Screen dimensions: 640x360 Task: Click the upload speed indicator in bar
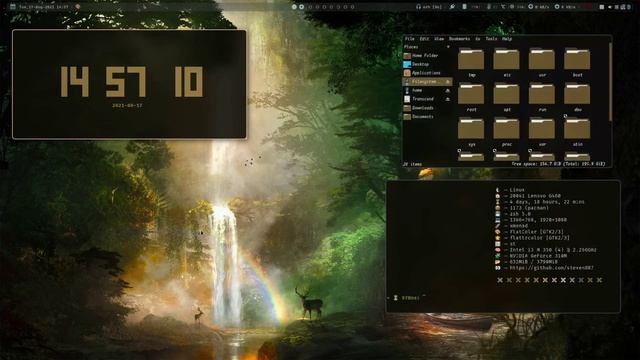tap(565, 7)
